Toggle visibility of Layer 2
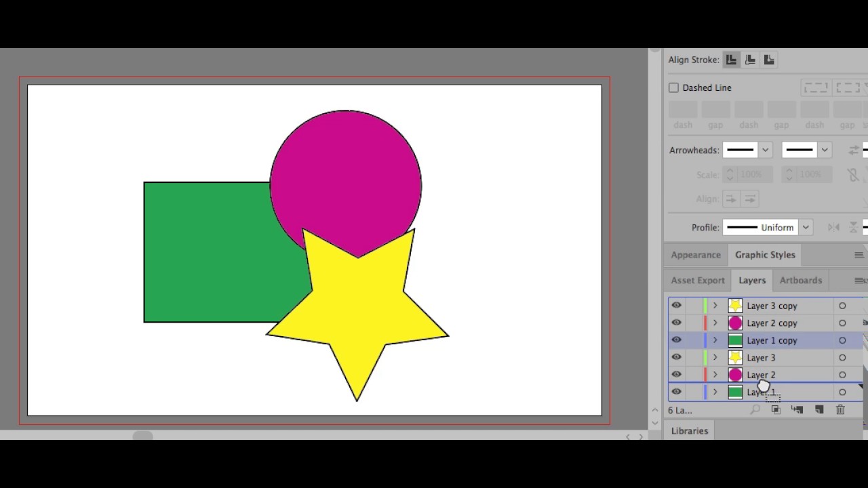Image resolution: width=868 pixels, height=488 pixels. click(676, 375)
